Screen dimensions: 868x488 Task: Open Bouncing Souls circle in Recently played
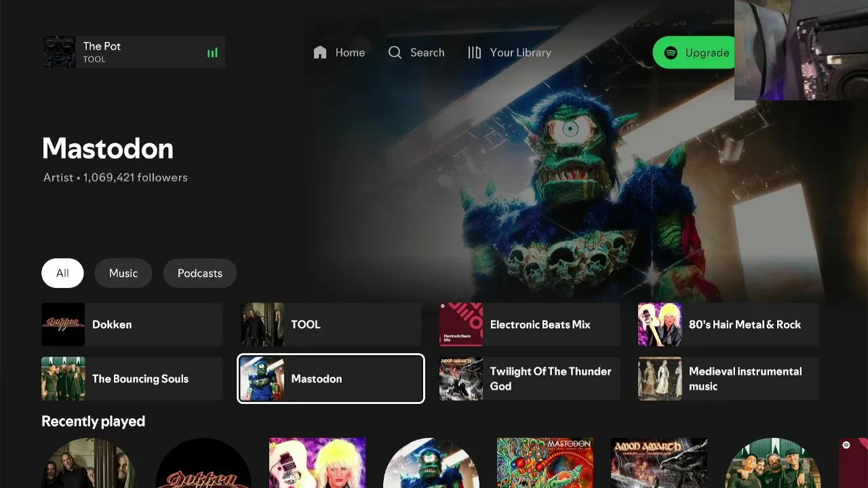click(773, 463)
